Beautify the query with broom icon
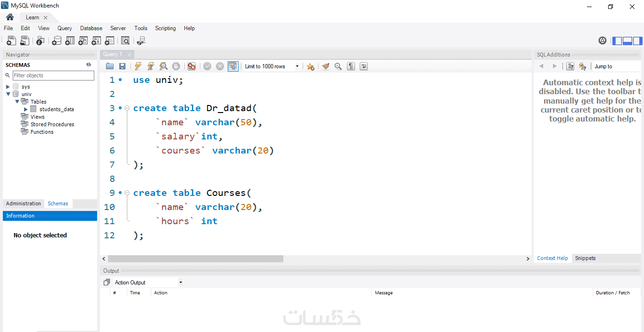The height and width of the screenshot is (332, 644). (325, 66)
